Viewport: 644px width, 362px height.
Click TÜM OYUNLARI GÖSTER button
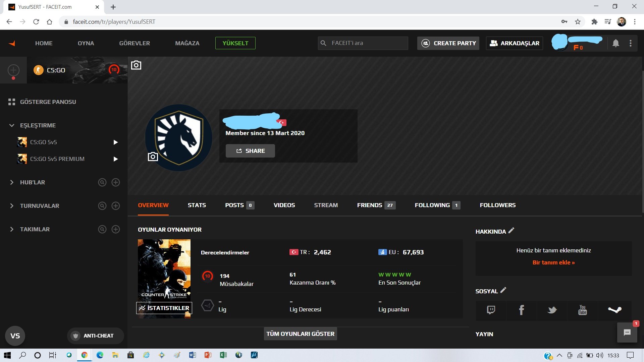pyautogui.click(x=301, y=334)
